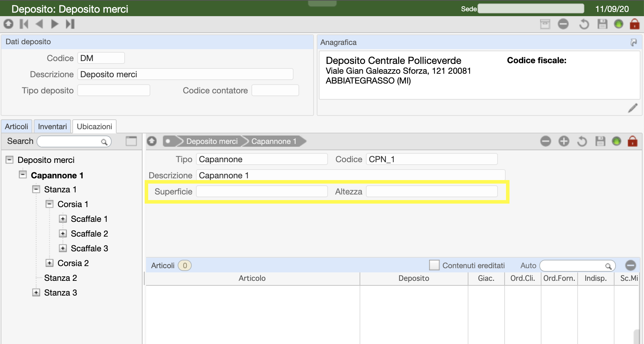This screenshot has height=344, width=644.
Task: Click the Deposito column header
Action: (x=414, y=278)
